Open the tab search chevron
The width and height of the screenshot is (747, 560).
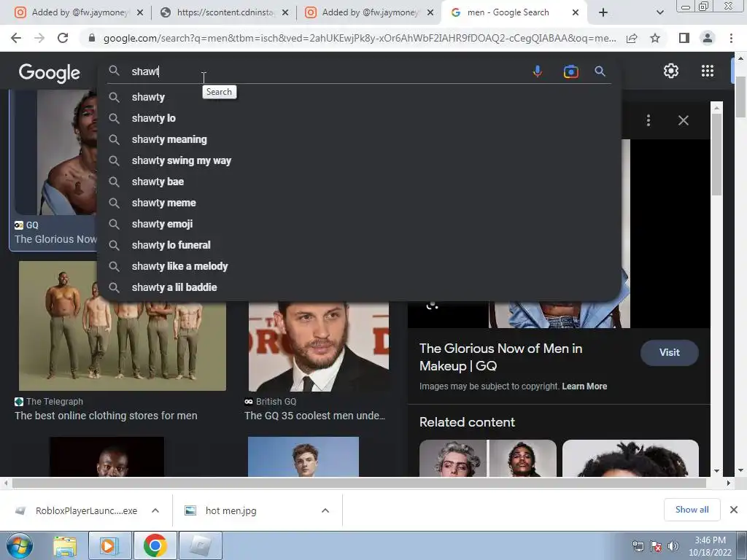click(659, 12)
